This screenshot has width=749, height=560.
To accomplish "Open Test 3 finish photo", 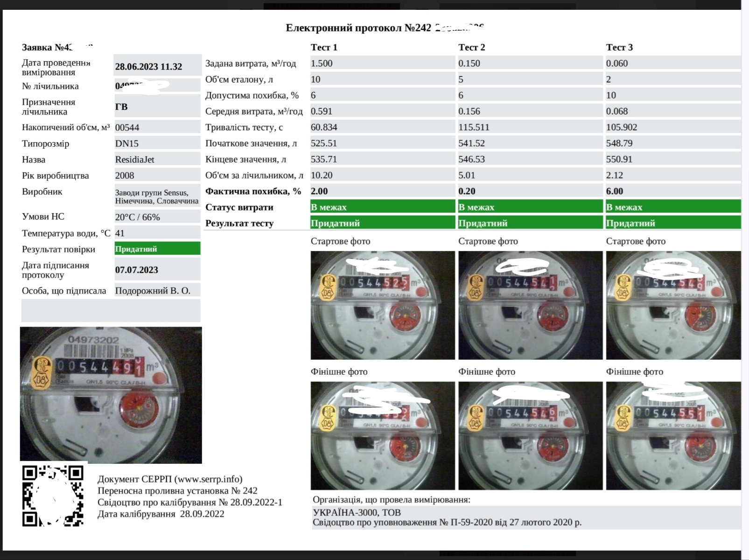I will click(673, 435).
